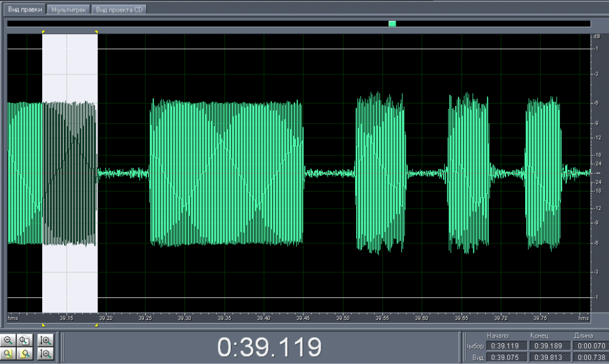Click the 39.50 mark on time ruler
609x364 pixels.
[x=343, y=318]
